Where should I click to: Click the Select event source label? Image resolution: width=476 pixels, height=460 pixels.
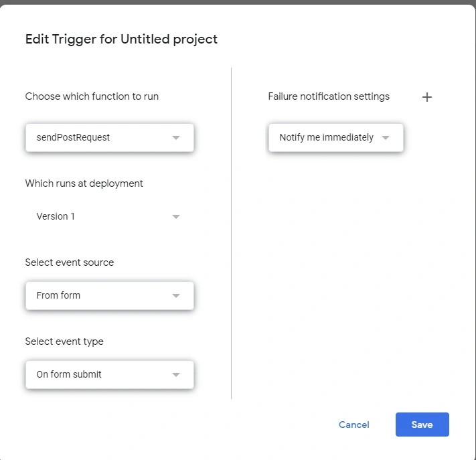[x=70, y=262]
